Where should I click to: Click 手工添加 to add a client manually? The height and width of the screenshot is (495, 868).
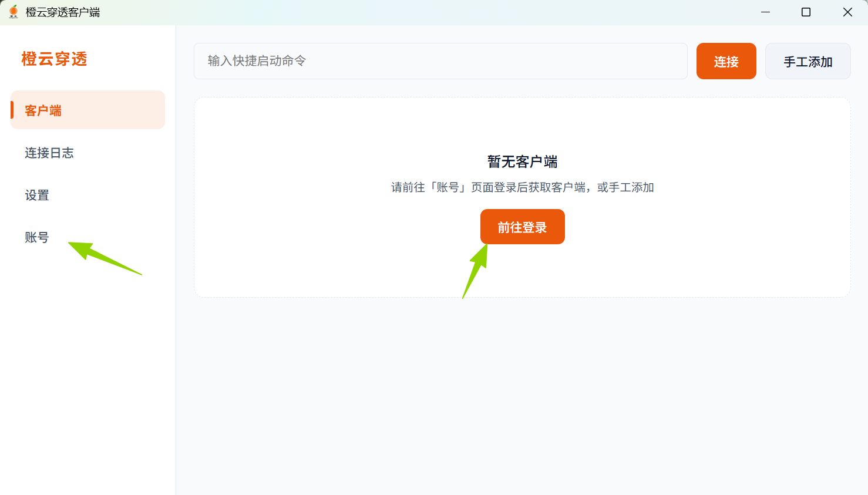808,60
